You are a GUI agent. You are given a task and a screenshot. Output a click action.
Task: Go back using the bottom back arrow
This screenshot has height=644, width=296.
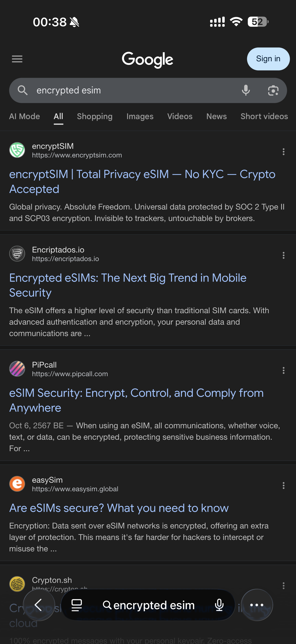tap(39, 605)
